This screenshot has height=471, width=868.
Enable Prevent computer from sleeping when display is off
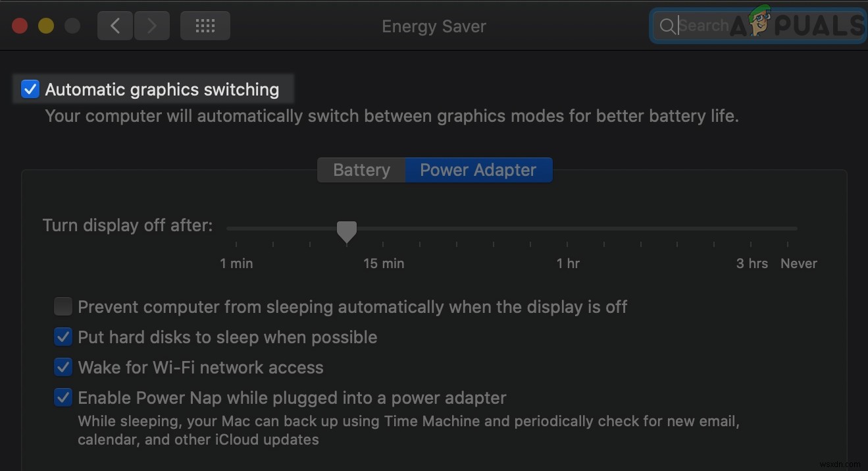63,306
